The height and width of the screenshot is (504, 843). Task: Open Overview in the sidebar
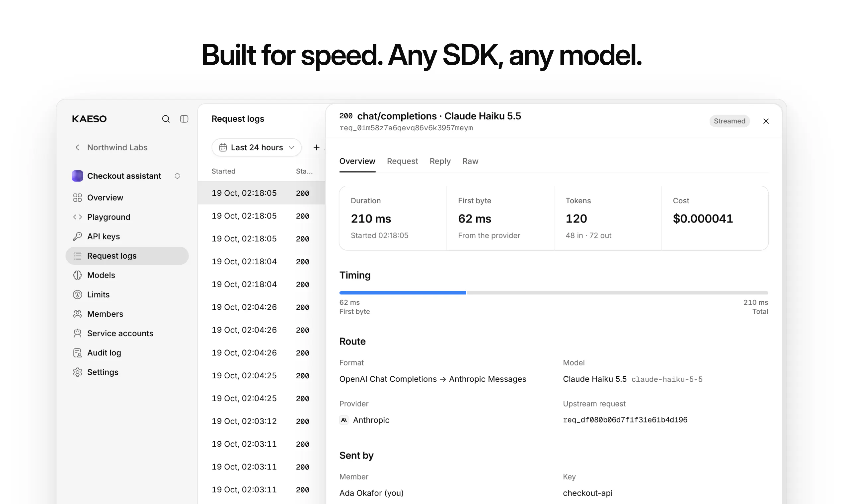pyautogui.click(x=127, y=198)
